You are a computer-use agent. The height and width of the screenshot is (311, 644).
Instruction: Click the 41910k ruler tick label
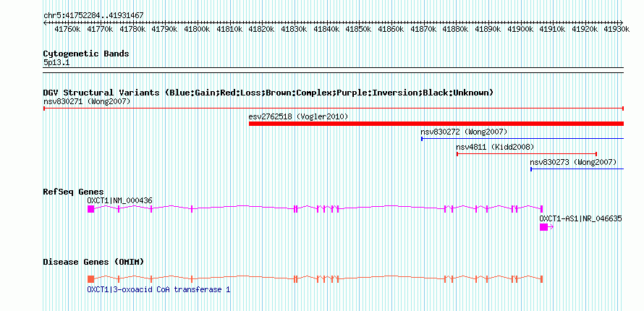552,29
